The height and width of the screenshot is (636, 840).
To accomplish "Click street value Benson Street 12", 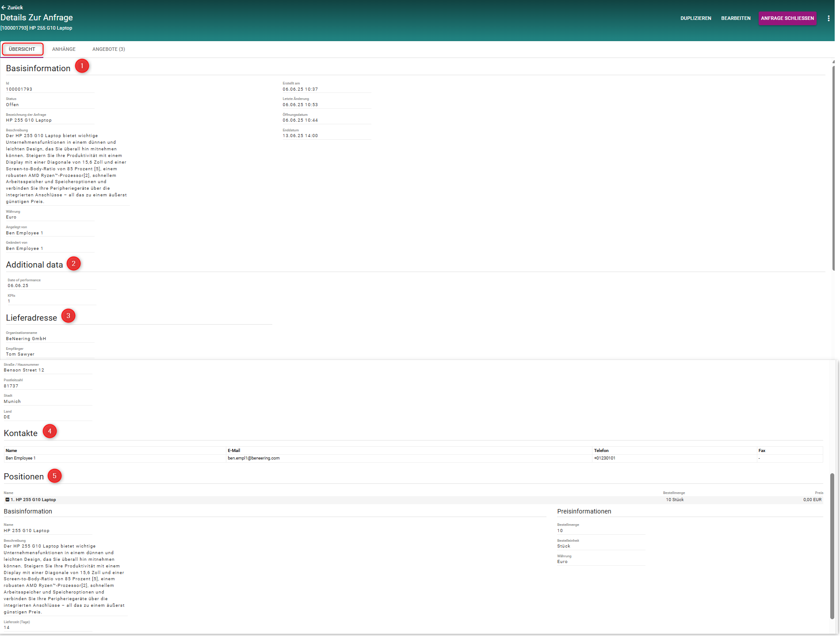I will (24, 370).
